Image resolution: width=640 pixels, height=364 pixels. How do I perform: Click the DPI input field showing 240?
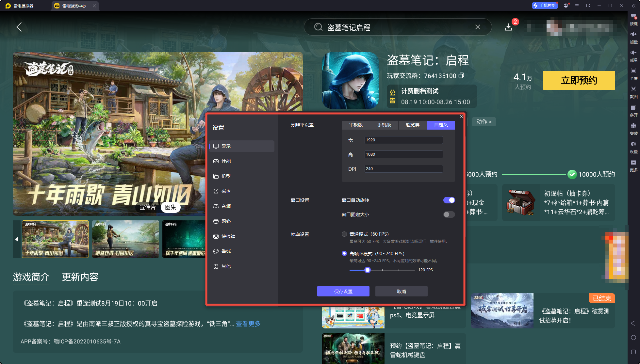403,169
